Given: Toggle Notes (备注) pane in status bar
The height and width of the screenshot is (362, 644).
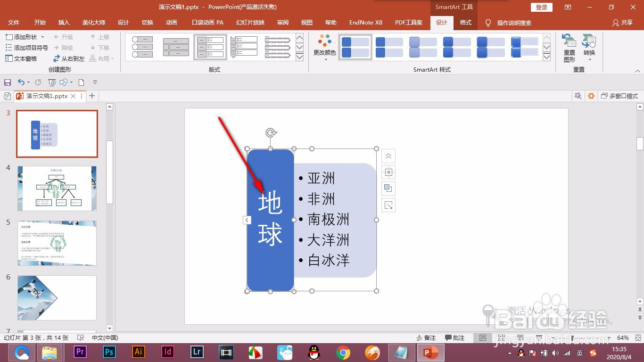Looking at the screenshot, I should 426,338.
